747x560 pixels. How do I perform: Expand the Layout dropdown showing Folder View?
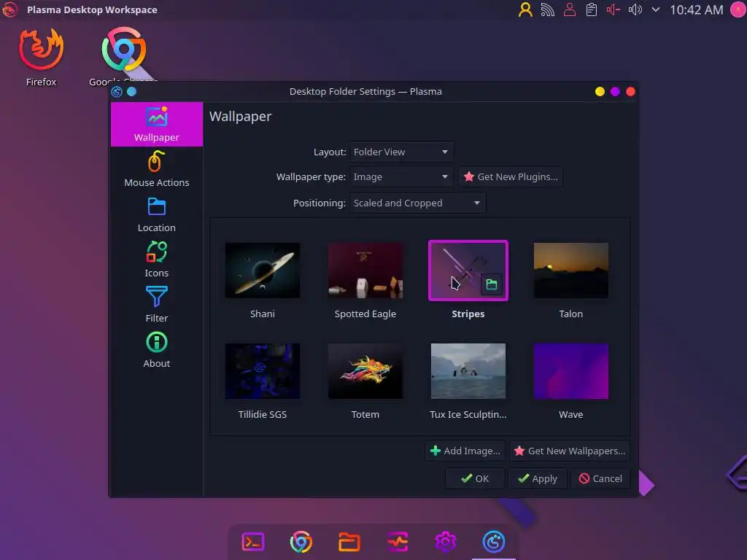401,152
